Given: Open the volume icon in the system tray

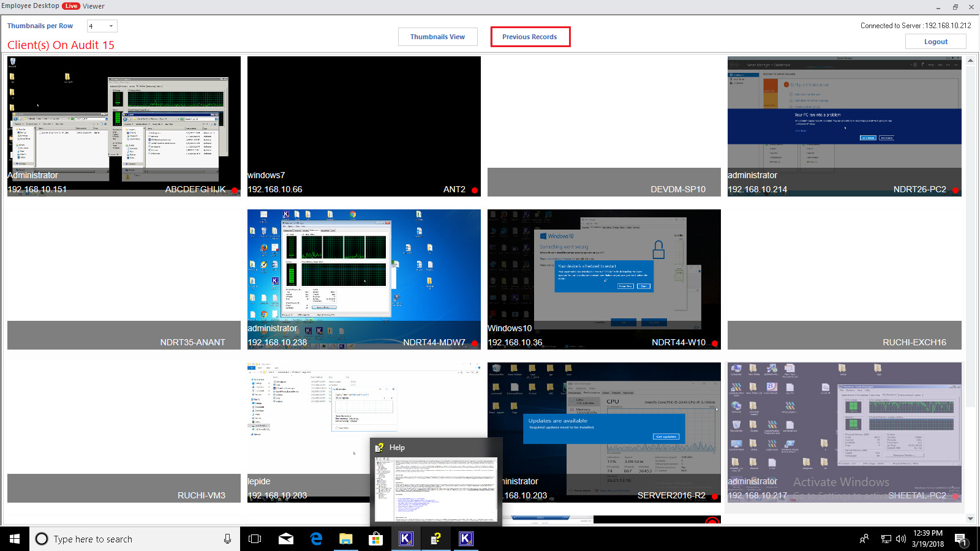Looking at the screenshot, I should point(900,539).
